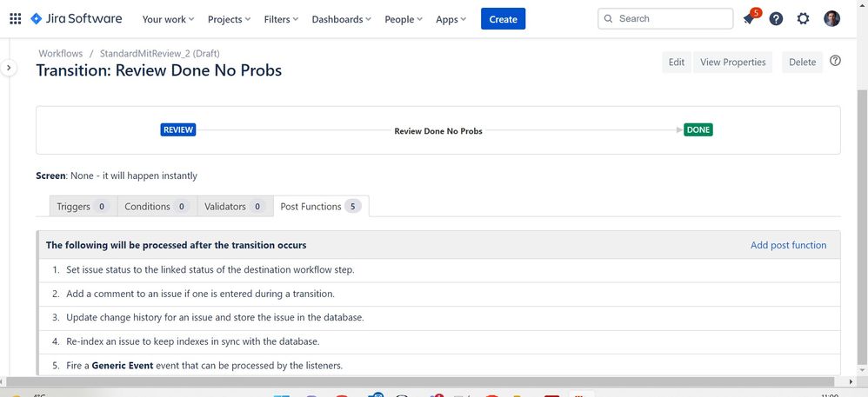Viewport: 868px width, 397px height.
Task: Select the Re-index an issue post function row
Action: (439, 341)
